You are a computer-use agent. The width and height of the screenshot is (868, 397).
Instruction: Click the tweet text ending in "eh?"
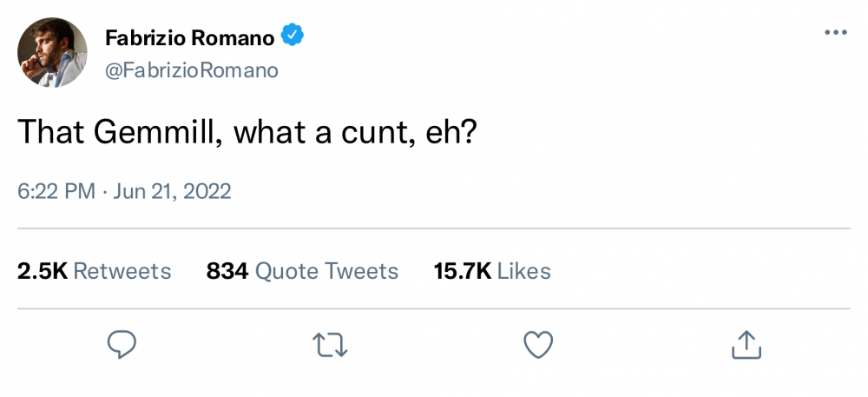pos(247,133)
